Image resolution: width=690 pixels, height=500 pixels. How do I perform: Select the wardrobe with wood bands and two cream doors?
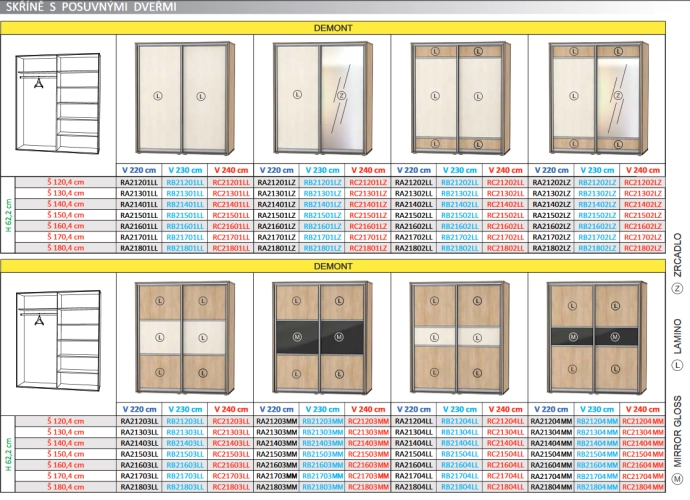460,99
